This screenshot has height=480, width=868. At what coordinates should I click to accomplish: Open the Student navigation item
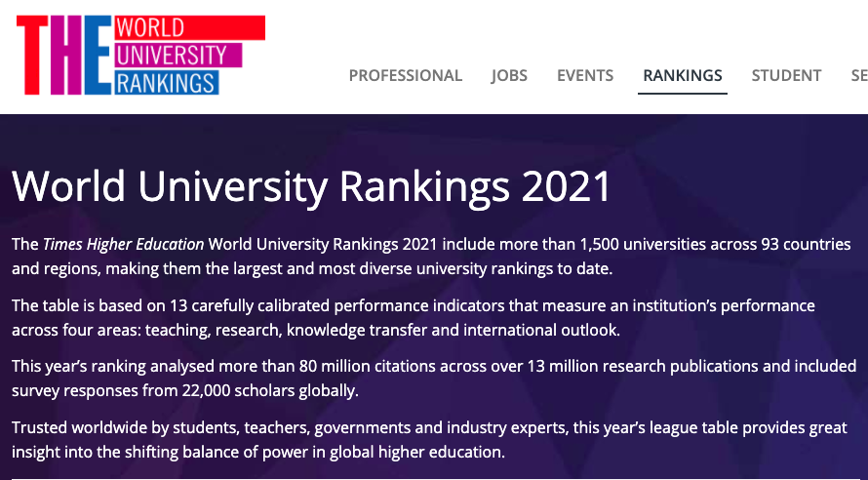786,75
